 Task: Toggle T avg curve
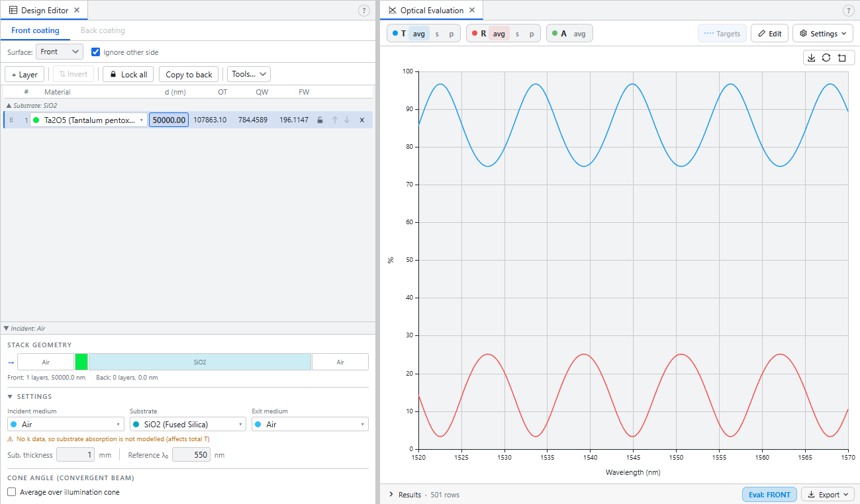tap(419, 34)
